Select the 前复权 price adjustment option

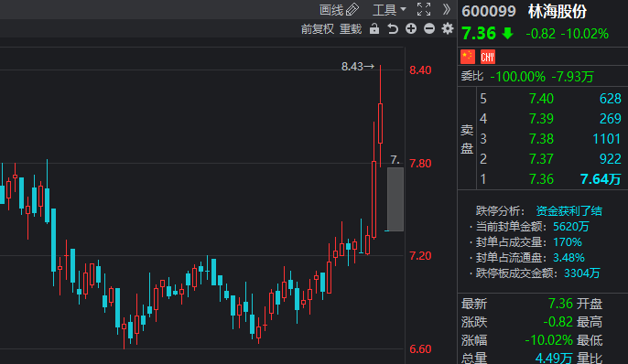tap(318, 29)
